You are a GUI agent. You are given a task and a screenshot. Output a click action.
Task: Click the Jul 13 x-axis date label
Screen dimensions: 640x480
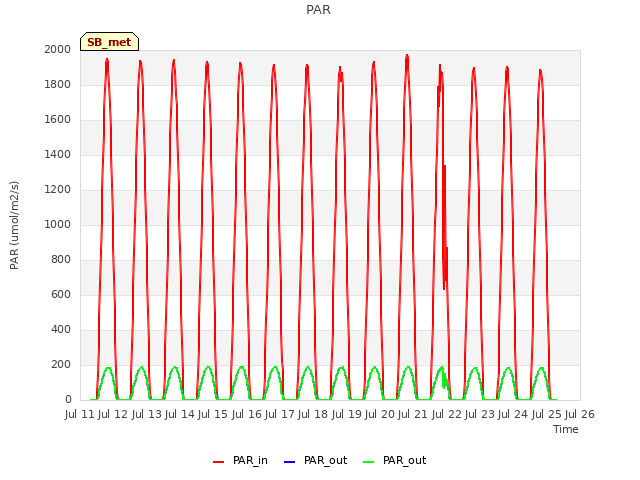[147, 414]
